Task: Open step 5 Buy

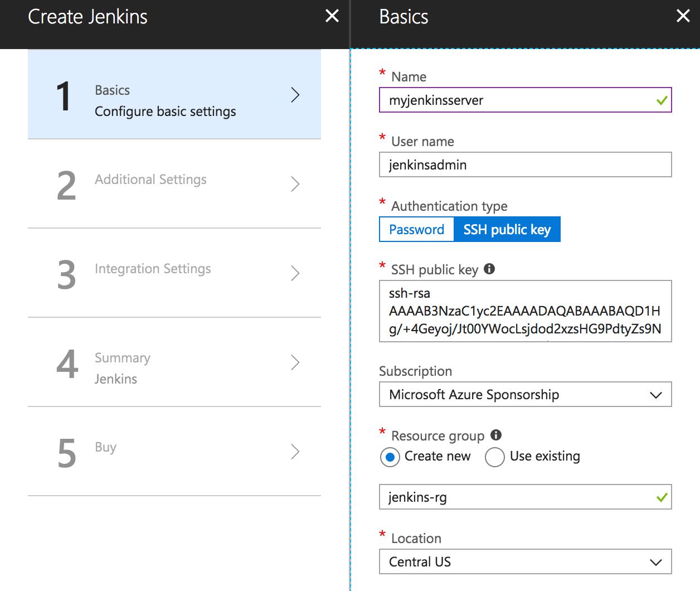Action: pos(174,451)
